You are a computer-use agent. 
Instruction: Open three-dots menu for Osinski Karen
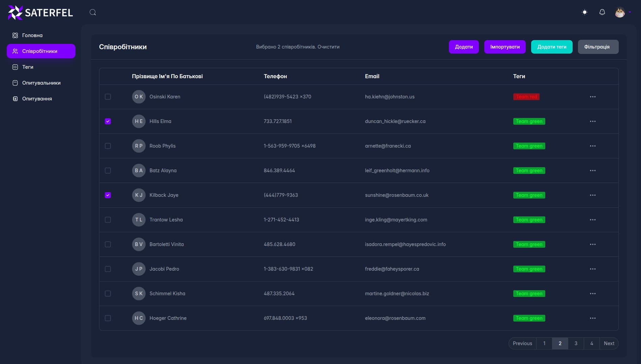click(x=592, y=97)
